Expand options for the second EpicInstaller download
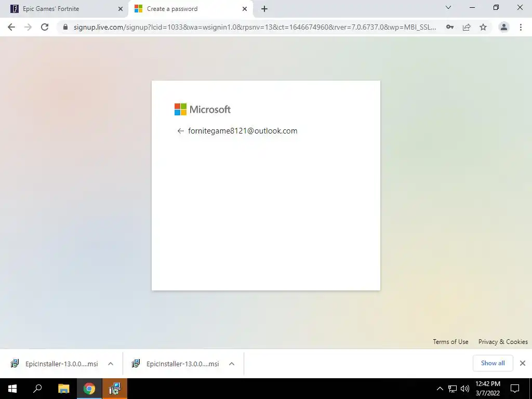 232,364
